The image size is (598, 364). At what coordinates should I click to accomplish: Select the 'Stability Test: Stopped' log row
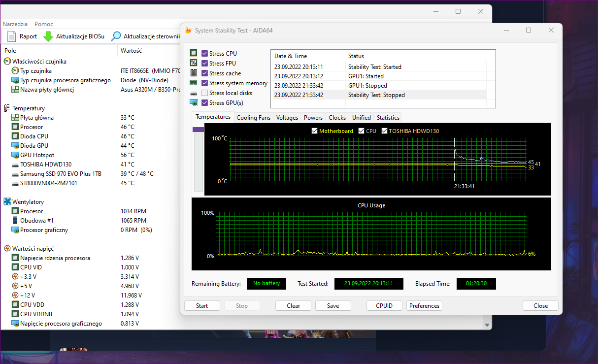[x=378, y=95]
